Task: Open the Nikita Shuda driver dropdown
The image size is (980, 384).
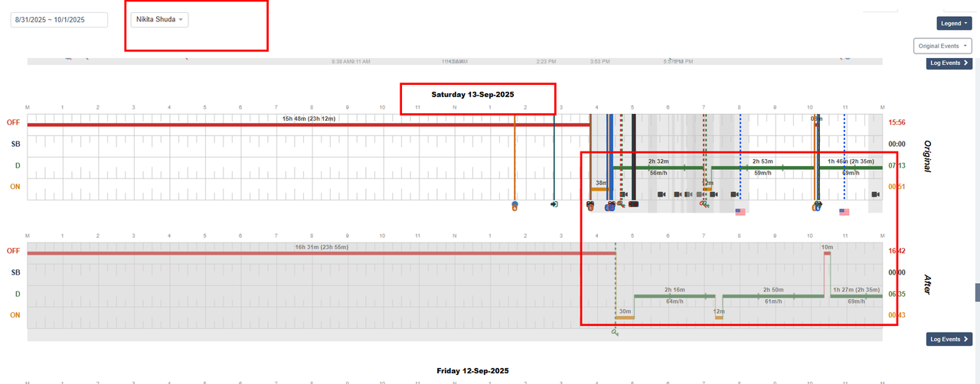Action: (x=159, y=19)
